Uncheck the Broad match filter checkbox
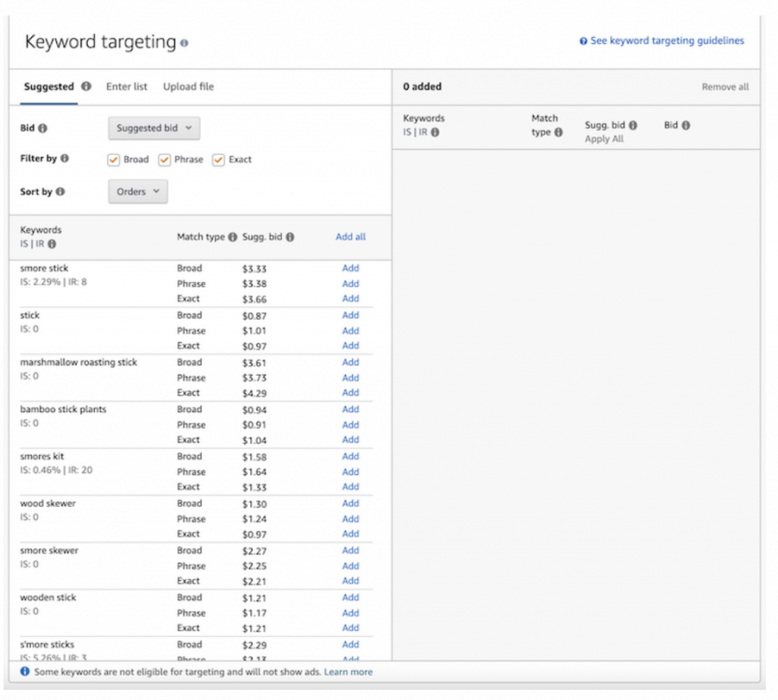 pos(114,160)
